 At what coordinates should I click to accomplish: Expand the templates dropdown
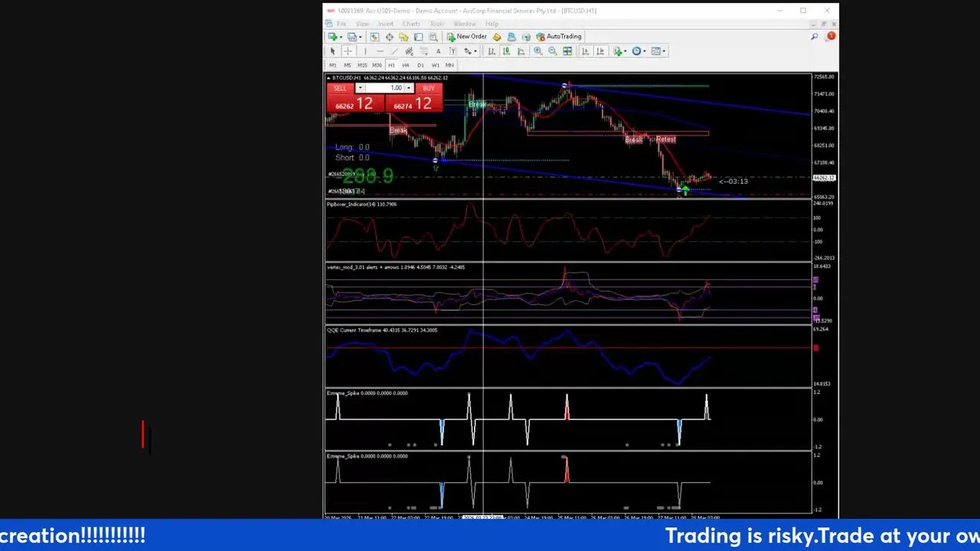(664, 51)
